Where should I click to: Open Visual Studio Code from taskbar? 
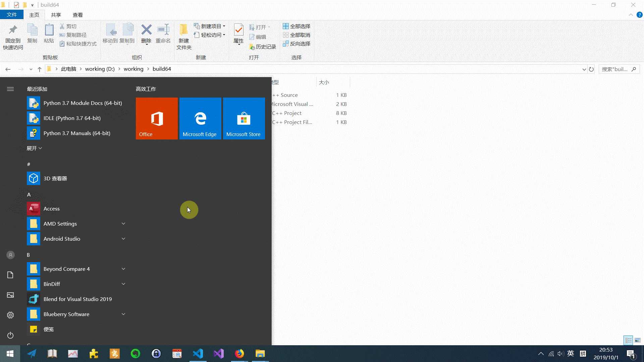pyautogui.click(x=198, y=354)
